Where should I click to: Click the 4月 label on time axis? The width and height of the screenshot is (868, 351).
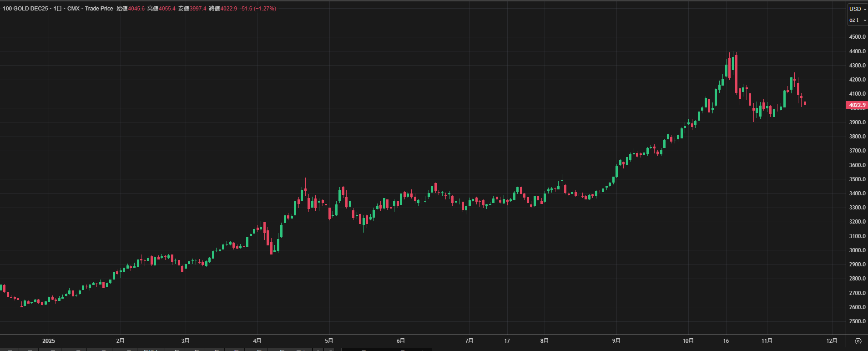pyautogui.click(x=257, y=341)
